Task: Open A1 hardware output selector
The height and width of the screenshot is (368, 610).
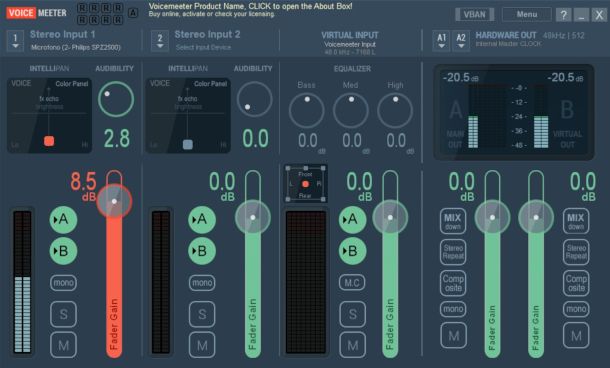Action: click(441, 41)
